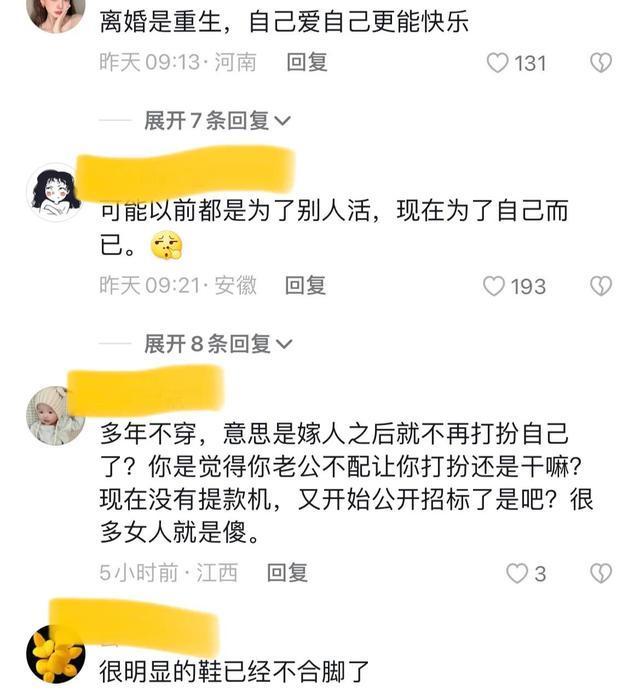Like the 安徽 comment with 193 likes

(x=493, y=286)
